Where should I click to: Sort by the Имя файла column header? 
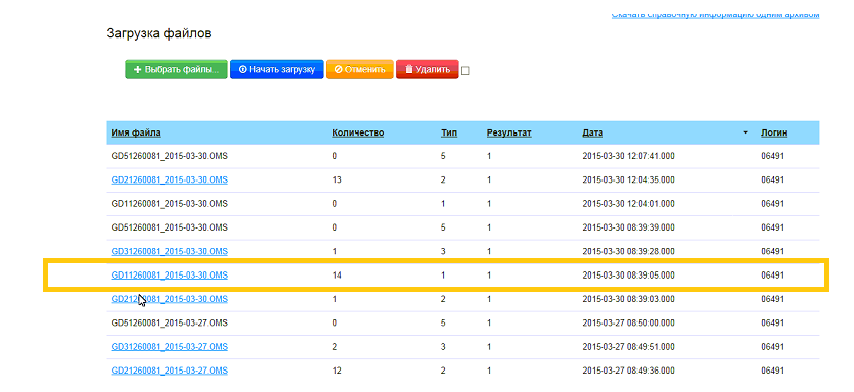136,133
